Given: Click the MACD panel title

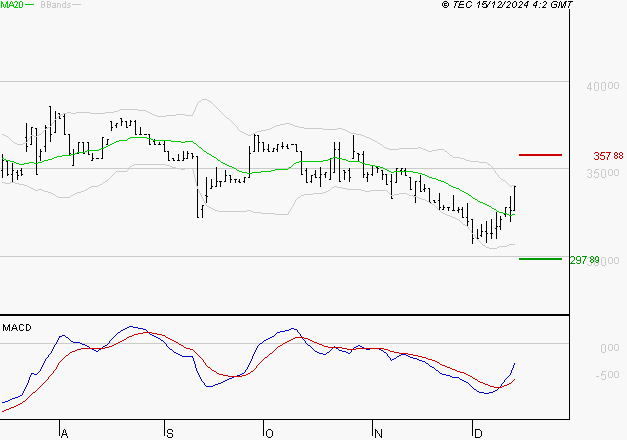Looking at the screenshot, I should pos(17,328).
